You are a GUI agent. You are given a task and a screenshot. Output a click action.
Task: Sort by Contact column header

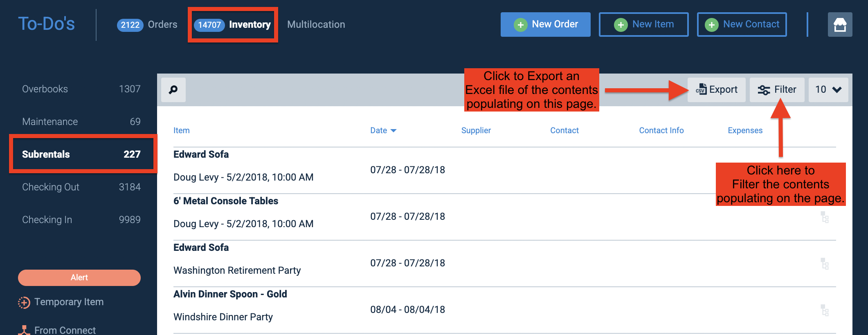564,130
